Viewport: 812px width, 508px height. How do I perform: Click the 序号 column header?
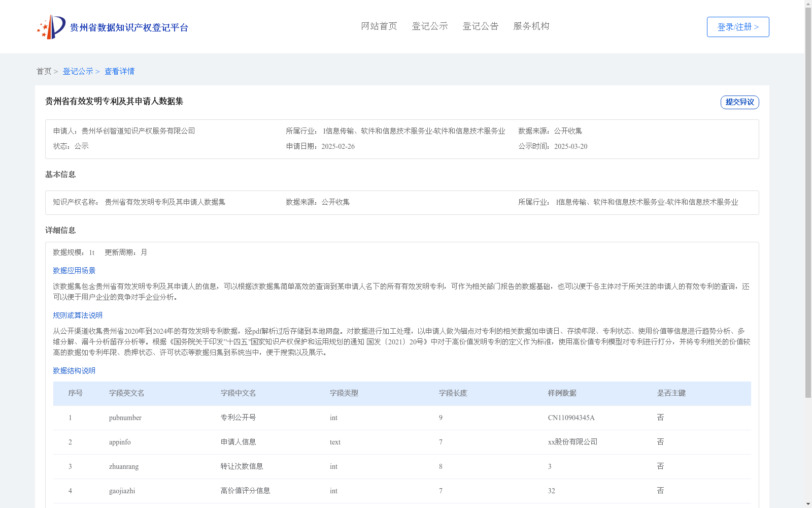[76, 393]
